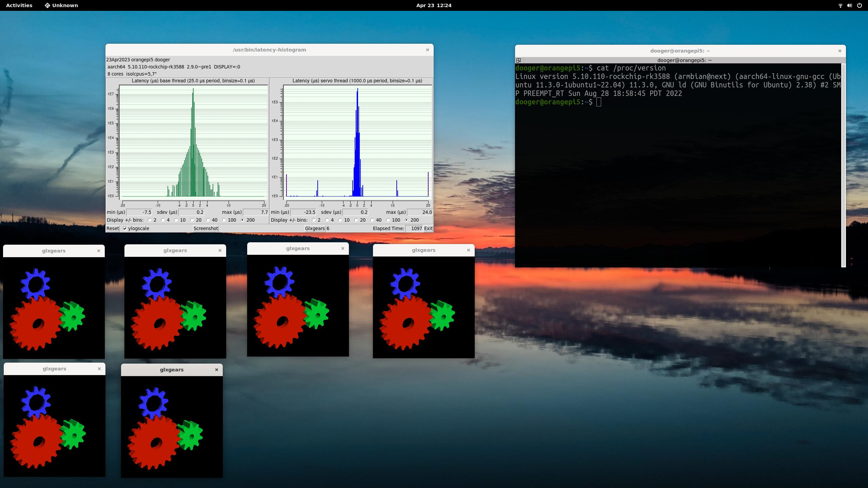Select servo thread 10 bins radio button
Viewport: 868px width, 488px height.
[340, 220]
